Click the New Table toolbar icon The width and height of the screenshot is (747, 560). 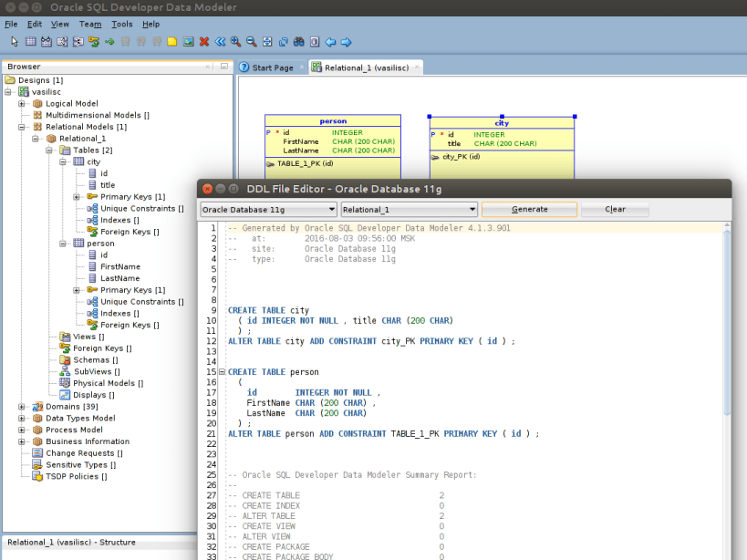pos(30,42)
